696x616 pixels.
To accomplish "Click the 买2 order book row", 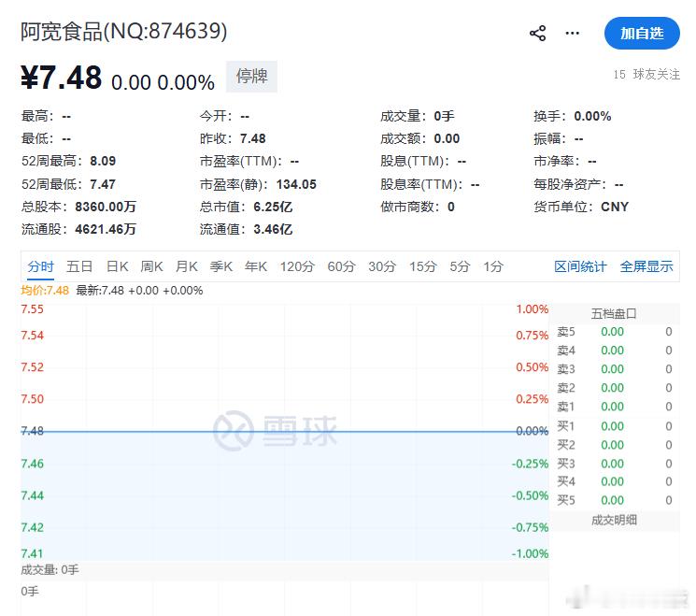I will click(615, 445).
